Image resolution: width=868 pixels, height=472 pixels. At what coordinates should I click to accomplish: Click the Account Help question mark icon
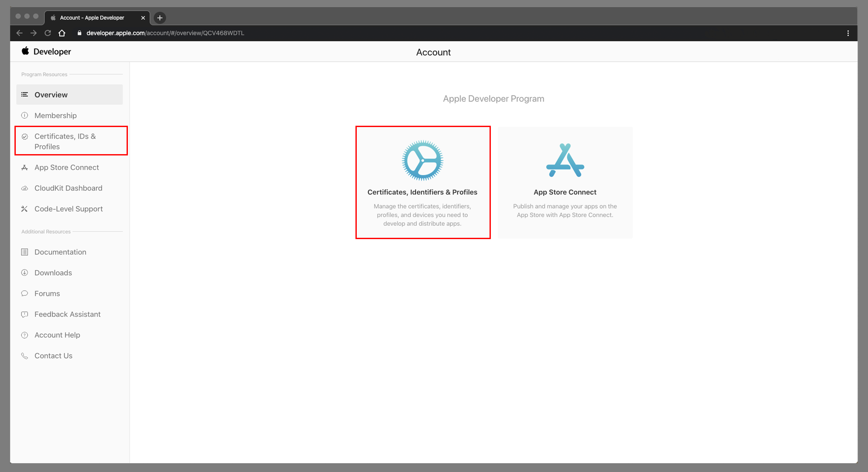[x=25, y=335]
